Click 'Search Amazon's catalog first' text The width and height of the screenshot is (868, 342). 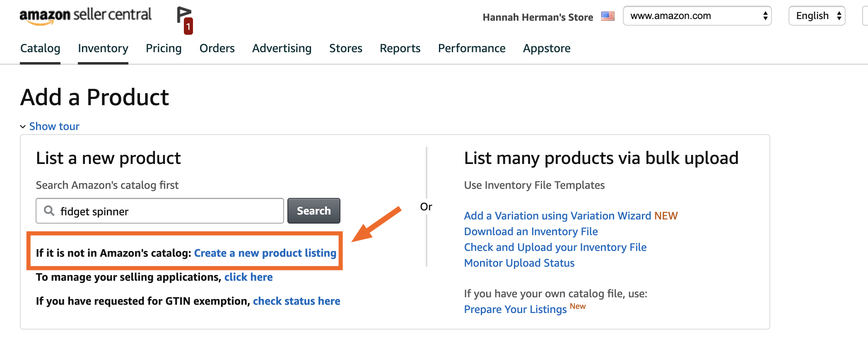(x=107, y=185)
